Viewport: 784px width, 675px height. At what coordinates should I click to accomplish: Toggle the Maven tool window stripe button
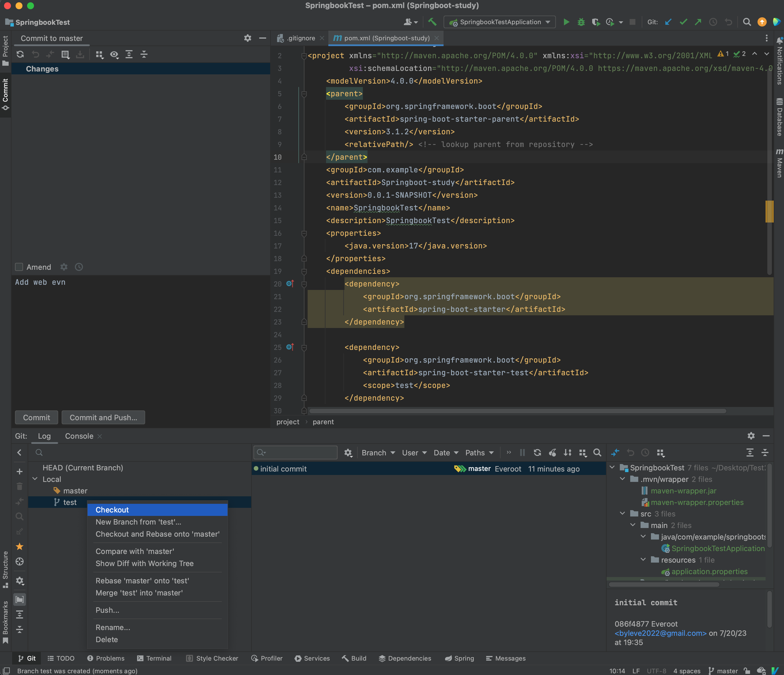click(779, 163)
